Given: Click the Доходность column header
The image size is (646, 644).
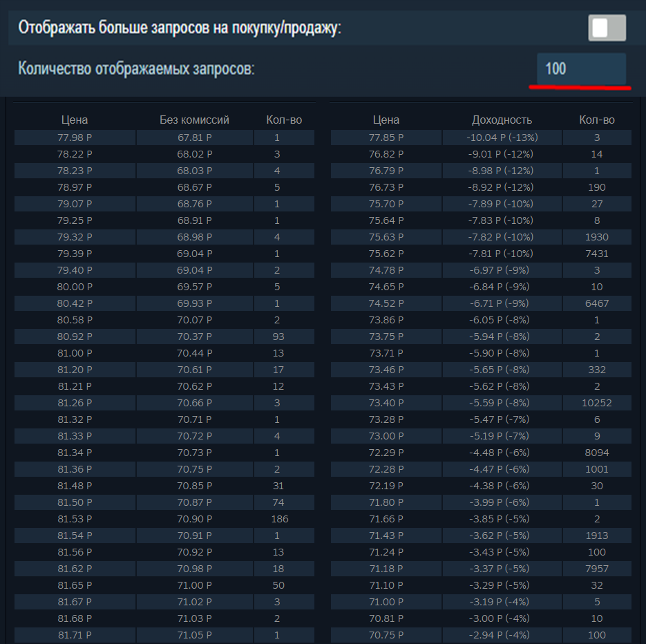Looking at the screenshot, I should 501,119.
